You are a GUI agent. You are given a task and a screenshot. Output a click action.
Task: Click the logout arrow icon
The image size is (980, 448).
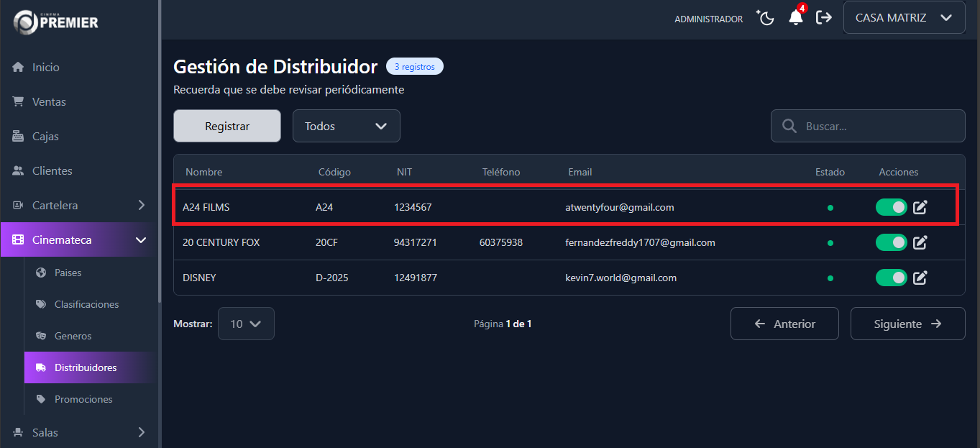(823, 18)
